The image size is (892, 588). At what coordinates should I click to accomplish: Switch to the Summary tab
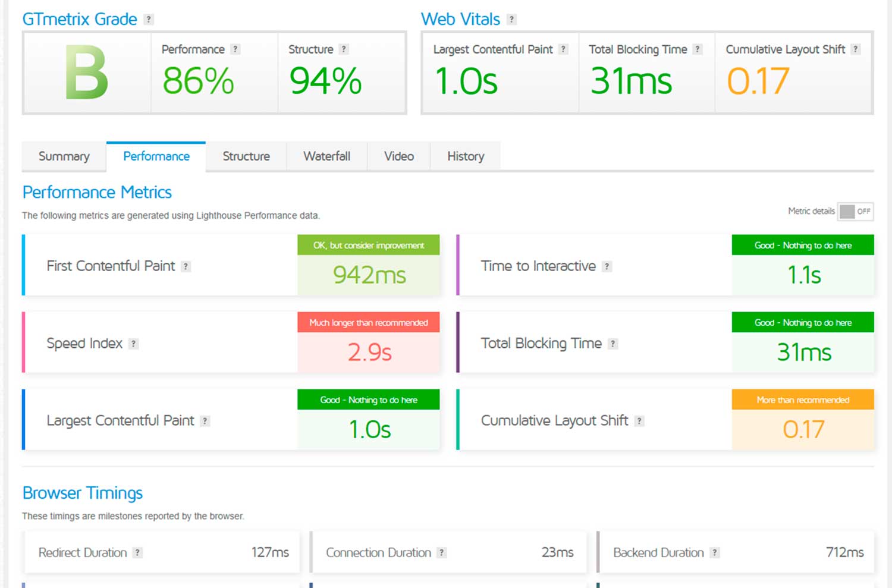coord(64,156)
